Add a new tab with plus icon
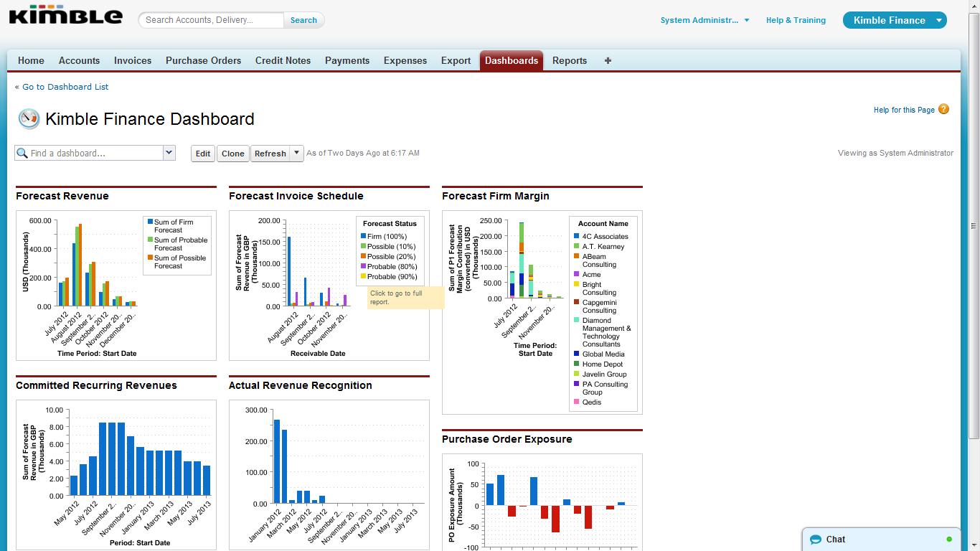980x551 pixels. point(608,61)
